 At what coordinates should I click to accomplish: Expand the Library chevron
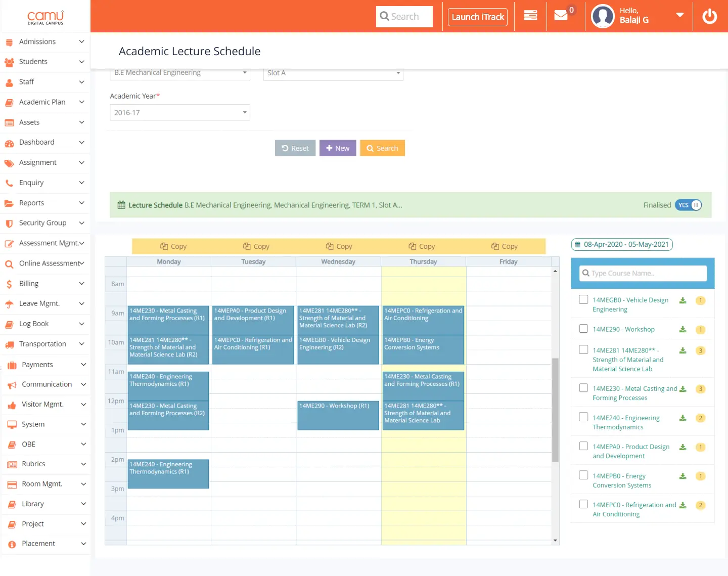(x=84, y=504)
